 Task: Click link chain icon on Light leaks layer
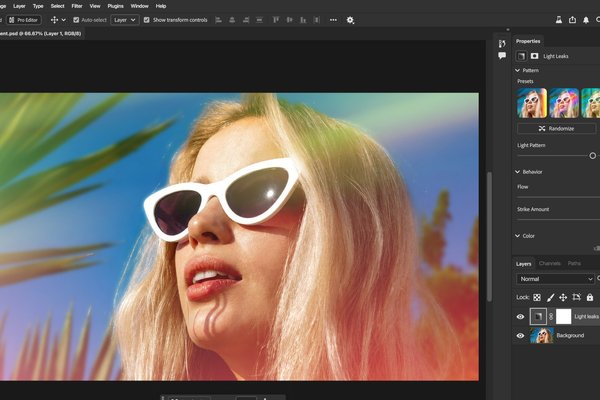[551, 317]
